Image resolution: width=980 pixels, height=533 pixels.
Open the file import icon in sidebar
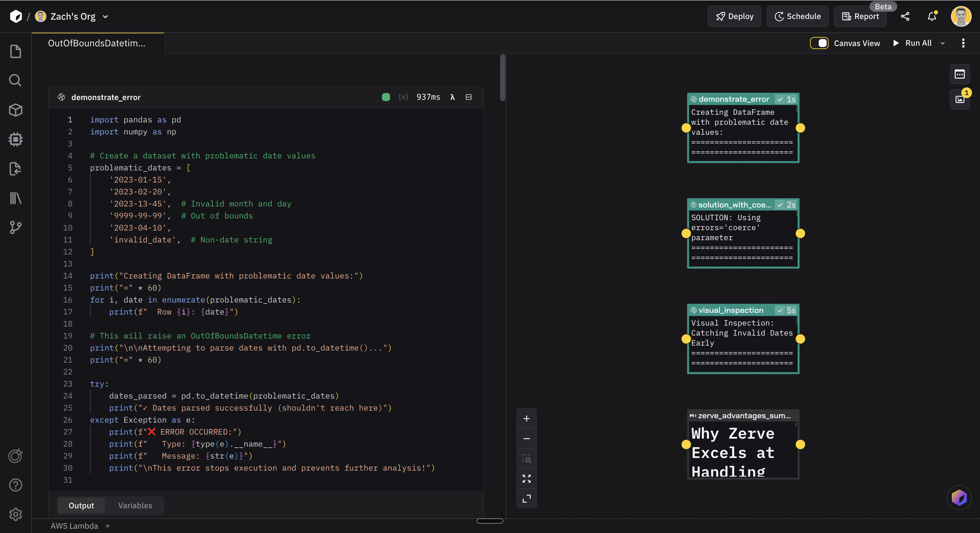click(16, 168)
